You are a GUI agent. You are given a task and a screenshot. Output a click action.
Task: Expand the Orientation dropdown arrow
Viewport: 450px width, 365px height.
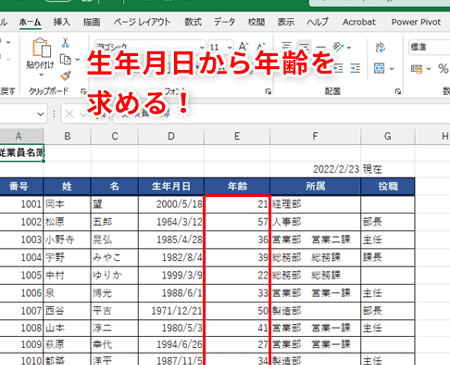pos(349,48)
